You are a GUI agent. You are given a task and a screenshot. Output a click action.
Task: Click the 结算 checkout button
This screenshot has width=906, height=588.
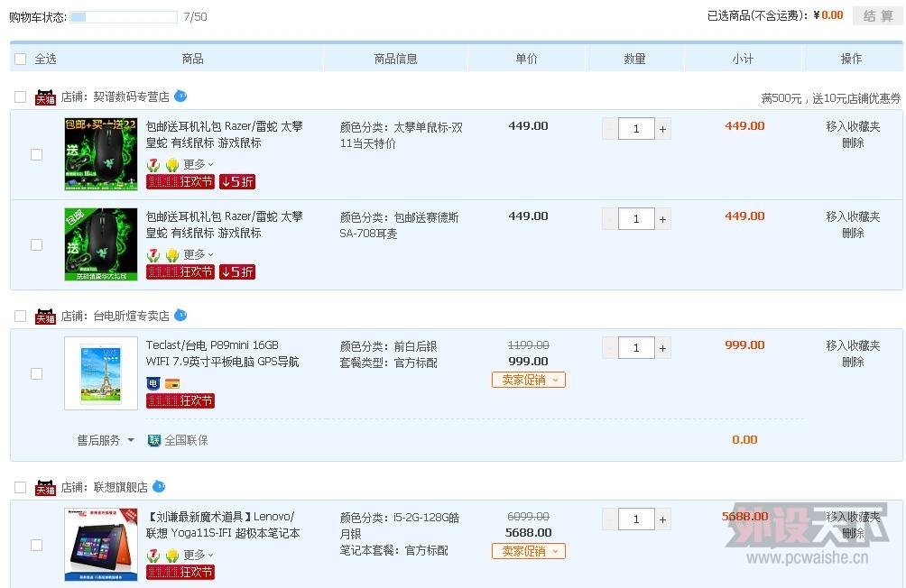tap(878, 16)
